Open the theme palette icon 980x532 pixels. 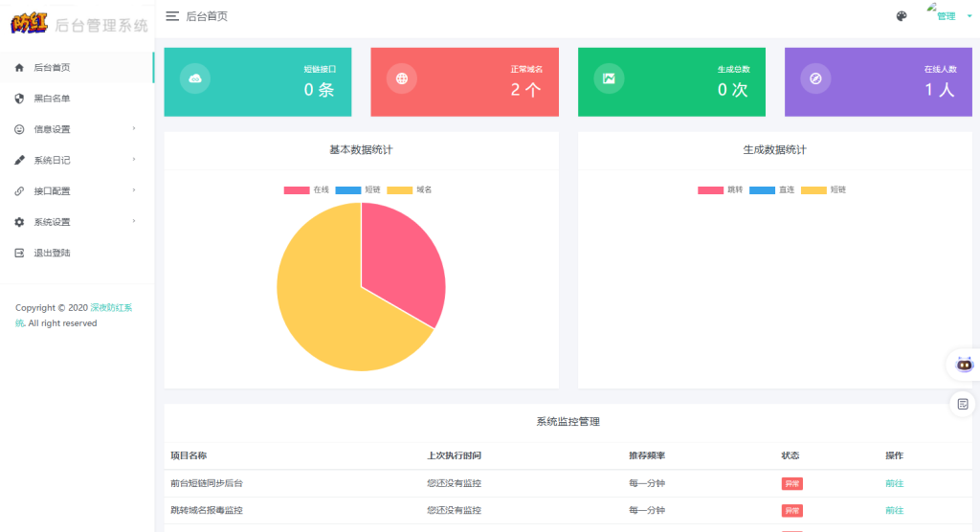[902, 16]
